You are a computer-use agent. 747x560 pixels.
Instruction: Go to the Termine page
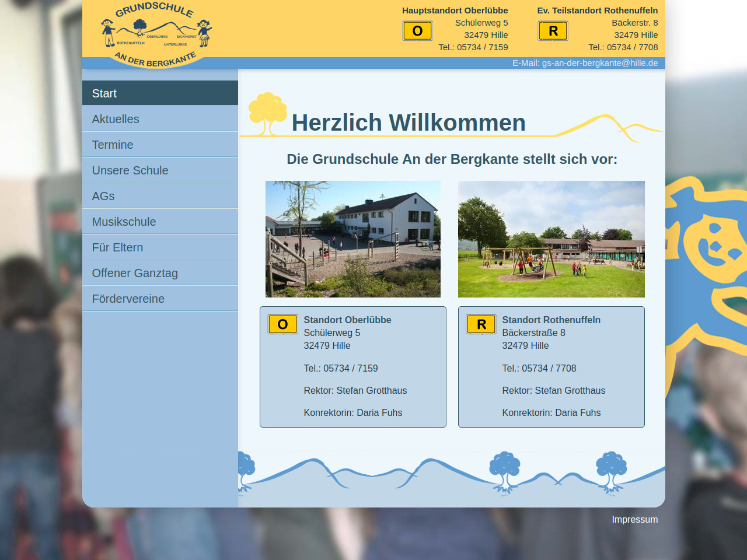[160, 145]
